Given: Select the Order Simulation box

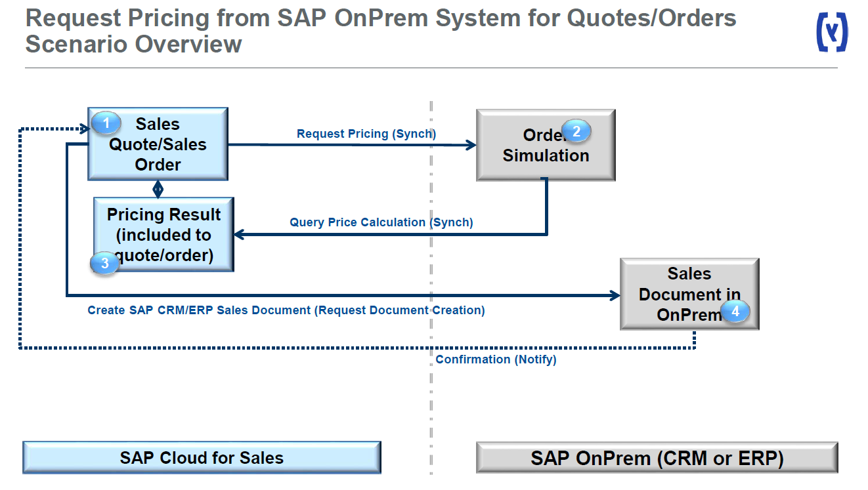Looking at the screenshot, I should [546, 145].
